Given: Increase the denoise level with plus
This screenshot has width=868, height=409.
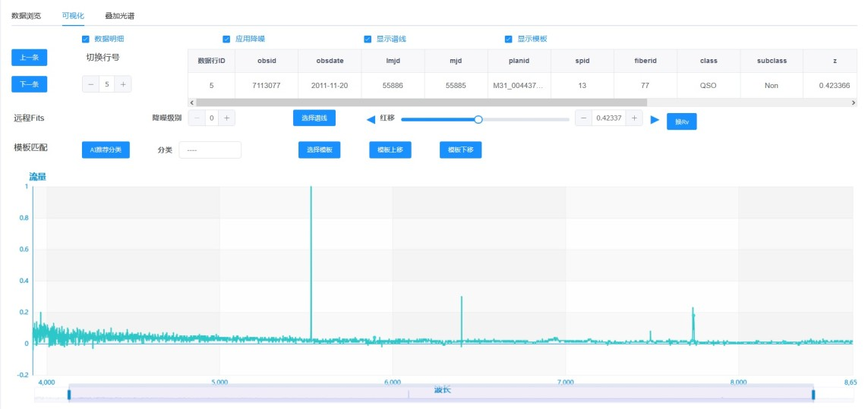Looking at the screenshot, I should click(x=226, y=118).
